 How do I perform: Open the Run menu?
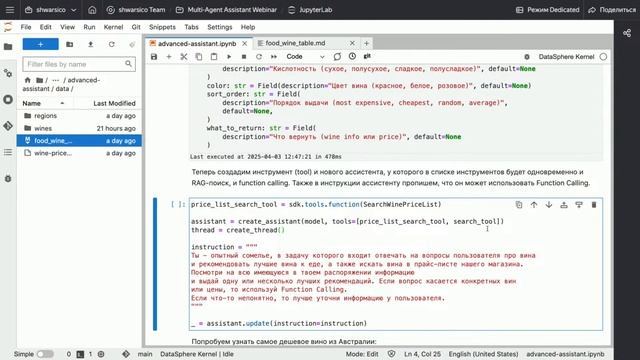[89, 27]
